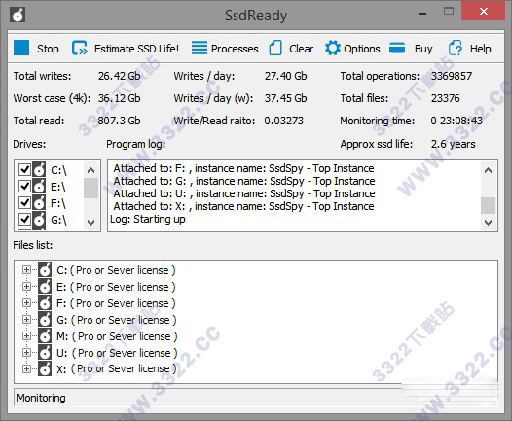
Task: Click the program log scroll down arrow
Action: click(488, 222)
